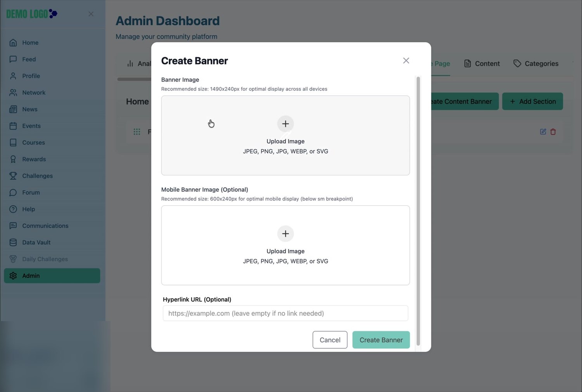Click the dialog's vertical scrollbar
Image resolution: width=582 pixels, height=392 pixels.
coord(418,211)
